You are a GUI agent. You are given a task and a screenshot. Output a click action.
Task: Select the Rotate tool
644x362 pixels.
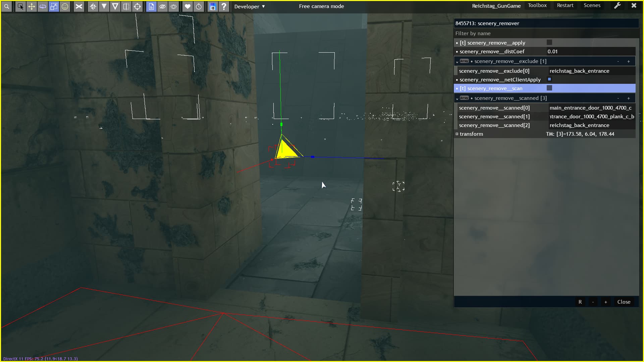click(x=43, y=6)
